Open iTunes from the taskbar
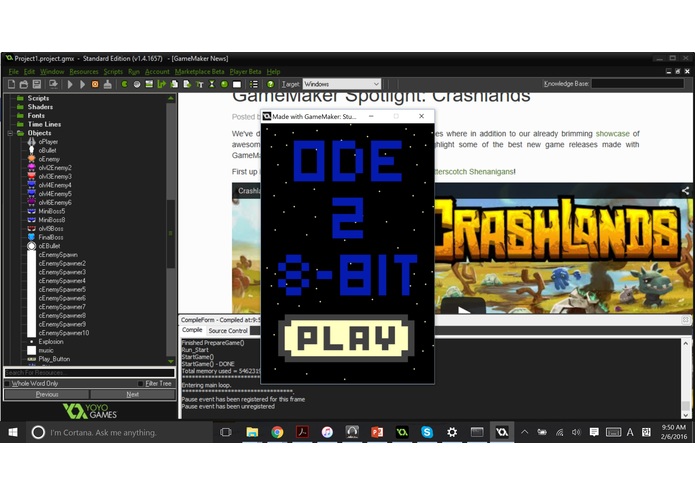This screenshot has width=695, height=494. (x=327, y=432)
